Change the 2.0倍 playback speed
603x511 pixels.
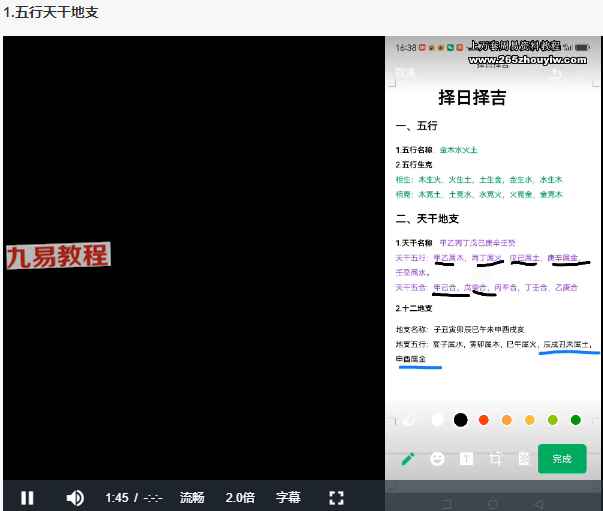pyautogui.click(x=240, y=498)
